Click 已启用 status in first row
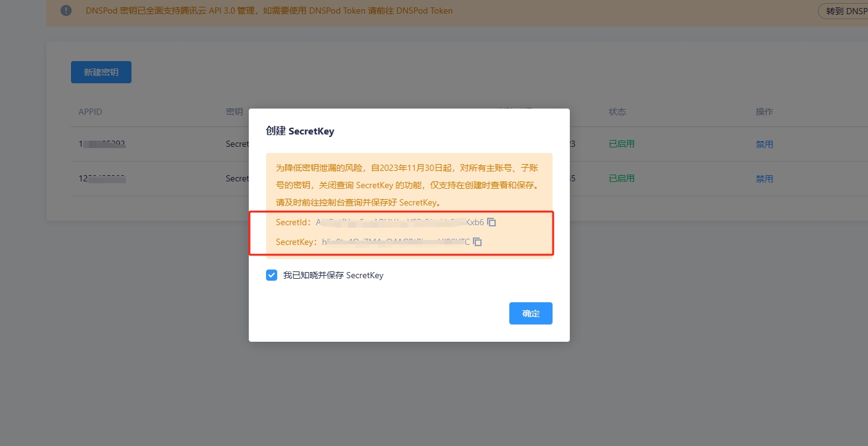The height and width of the screenshot is (446, 868). pos(622,144)
